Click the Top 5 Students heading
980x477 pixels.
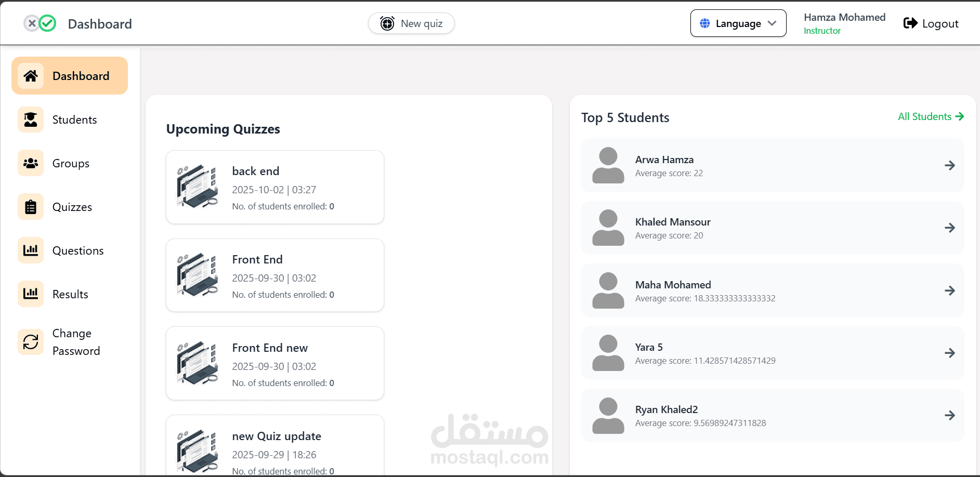coord(625,117)
